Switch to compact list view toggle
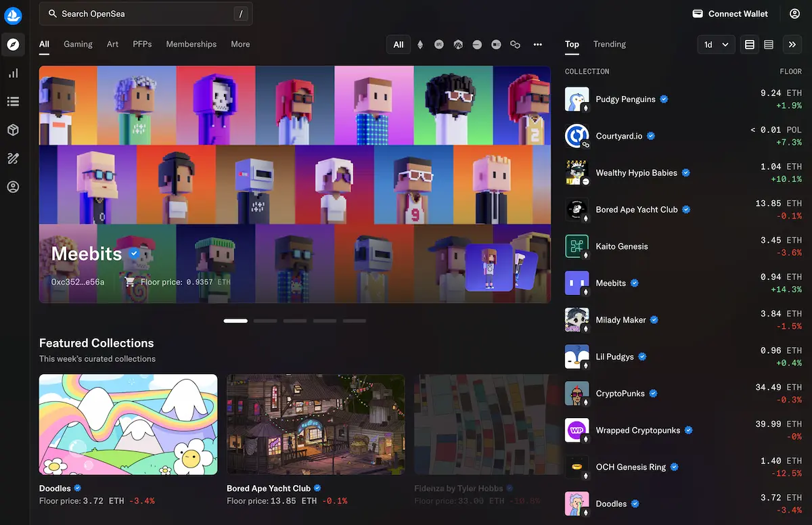The height and width of the screenshot is (525, 812). 769,45
